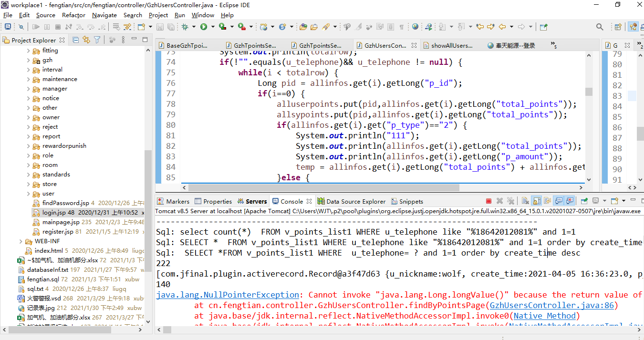Click the Link with Editor icon
644x340 pixels.
[x=86, y=40]
